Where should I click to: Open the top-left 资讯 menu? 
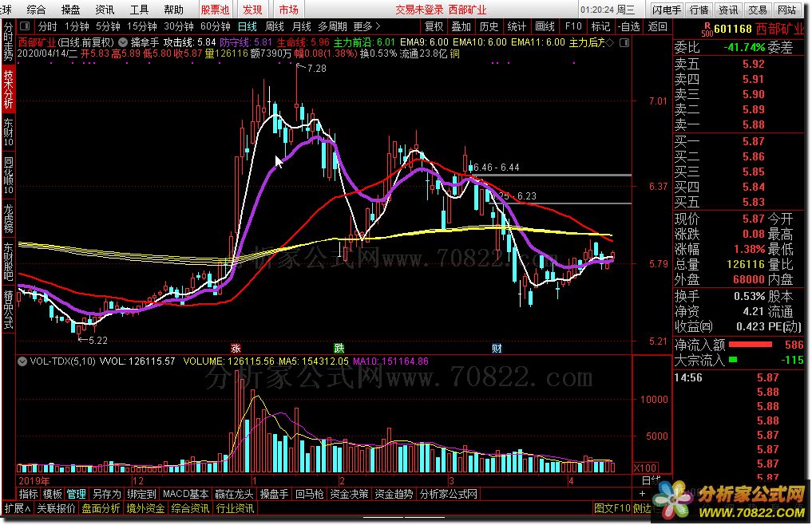pos(105,10)
